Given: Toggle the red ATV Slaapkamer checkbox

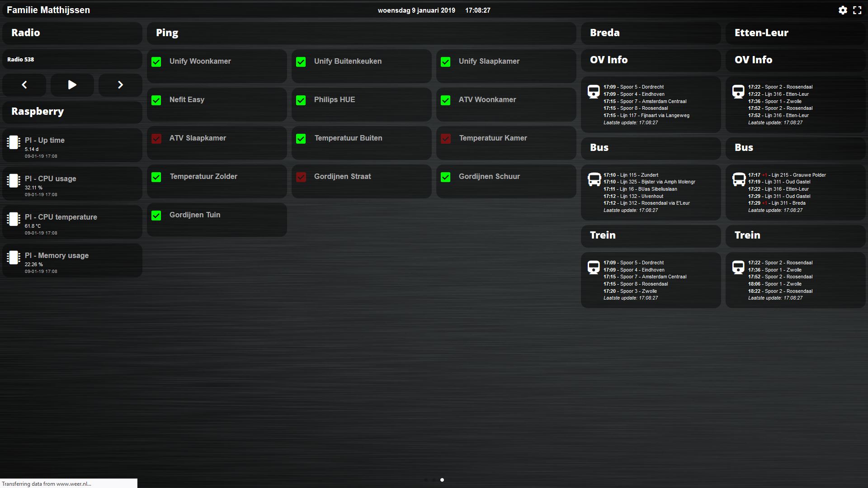Looking at the screenshot, I should coord(156,139).
